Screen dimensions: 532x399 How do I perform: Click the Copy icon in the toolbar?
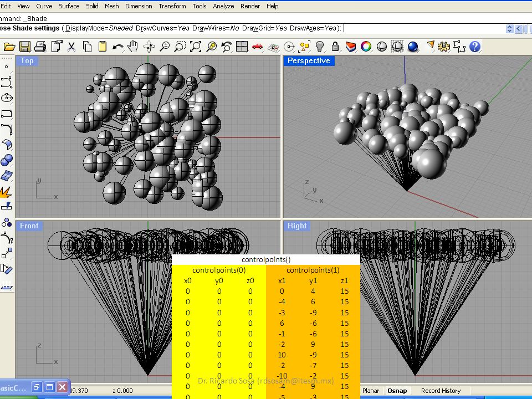click(87, 47)
